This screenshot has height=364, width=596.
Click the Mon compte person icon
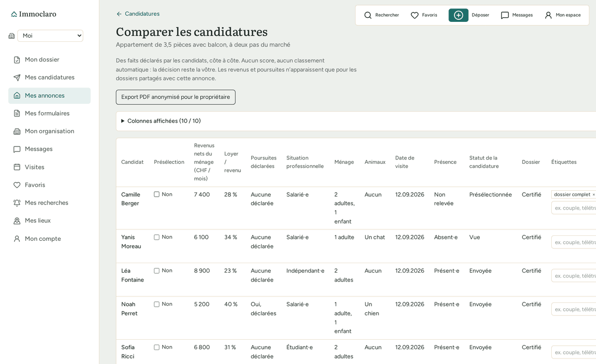coord(17,238)
